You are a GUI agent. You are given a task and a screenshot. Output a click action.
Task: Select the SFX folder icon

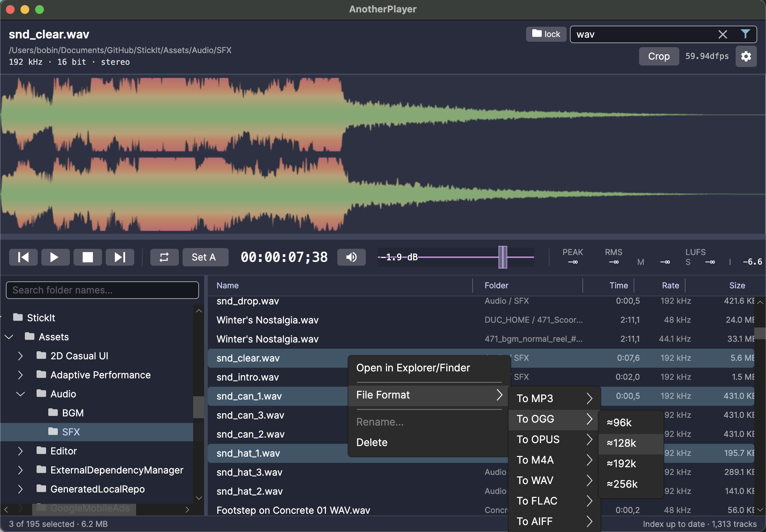tap(53, 431)
